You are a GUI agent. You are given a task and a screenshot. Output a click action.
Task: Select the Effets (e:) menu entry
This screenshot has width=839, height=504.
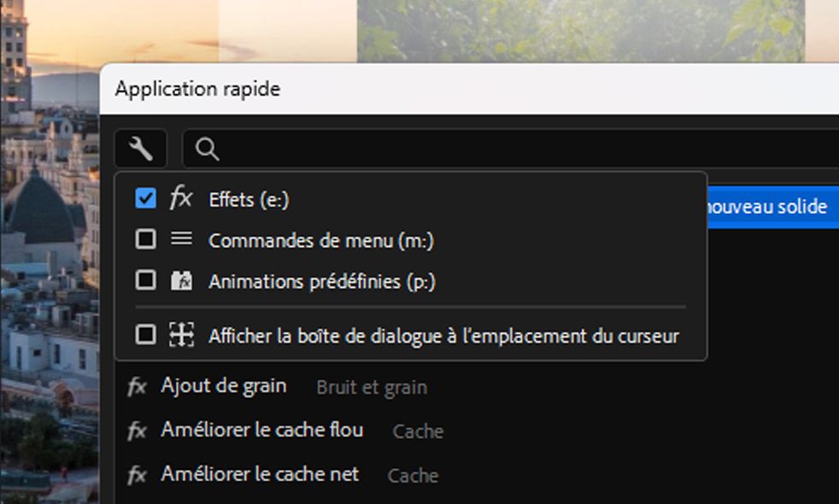click(x=249, y=199)
